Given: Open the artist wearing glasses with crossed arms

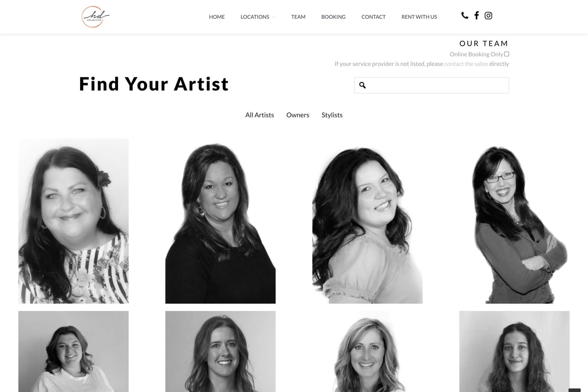Looking at the screenshot, I should [514, 221].
